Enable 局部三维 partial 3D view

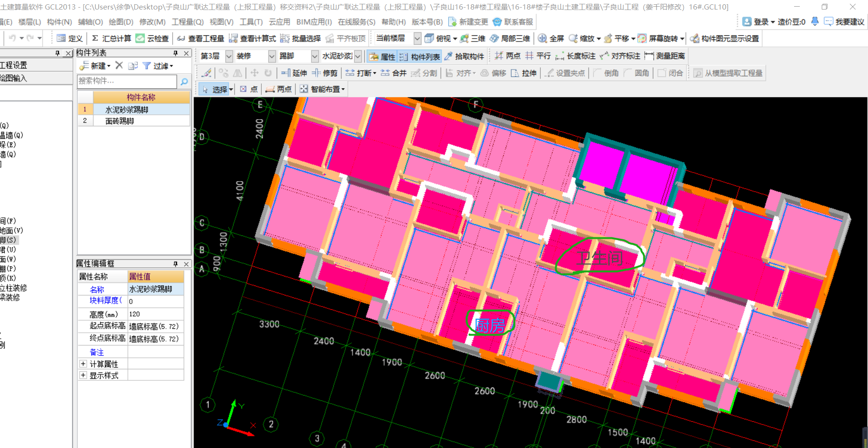[510, 39]
